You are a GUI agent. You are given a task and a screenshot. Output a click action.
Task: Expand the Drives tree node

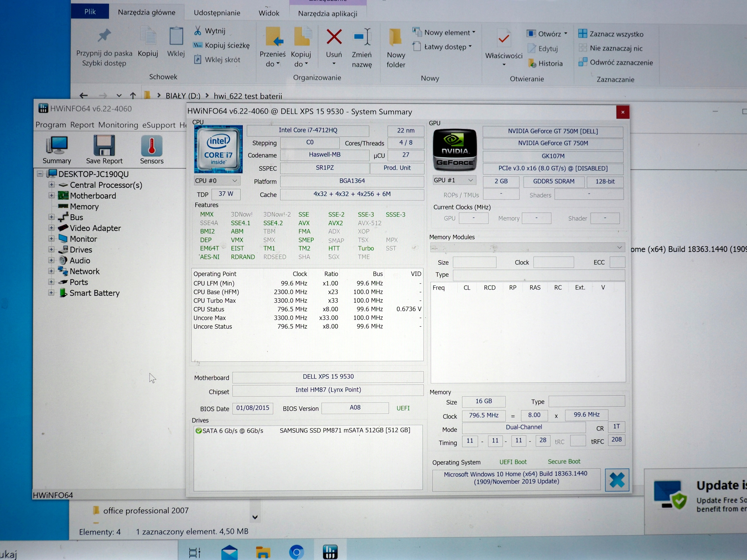[x=51, y=249]
